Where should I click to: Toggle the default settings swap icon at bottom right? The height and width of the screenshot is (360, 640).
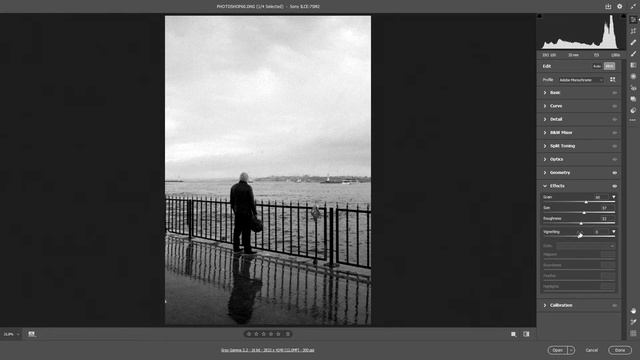(x=527, y=334)
